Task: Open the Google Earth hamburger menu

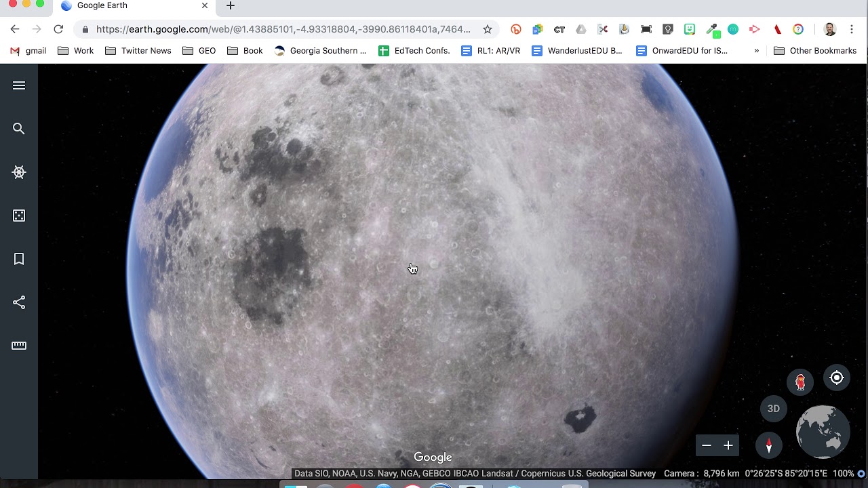Action: [19, 85]
